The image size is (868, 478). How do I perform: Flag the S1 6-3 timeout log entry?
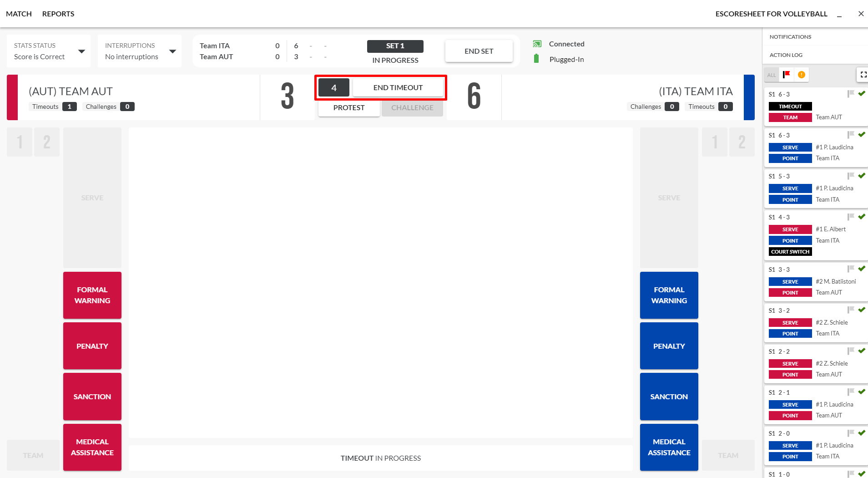[851, 94]
